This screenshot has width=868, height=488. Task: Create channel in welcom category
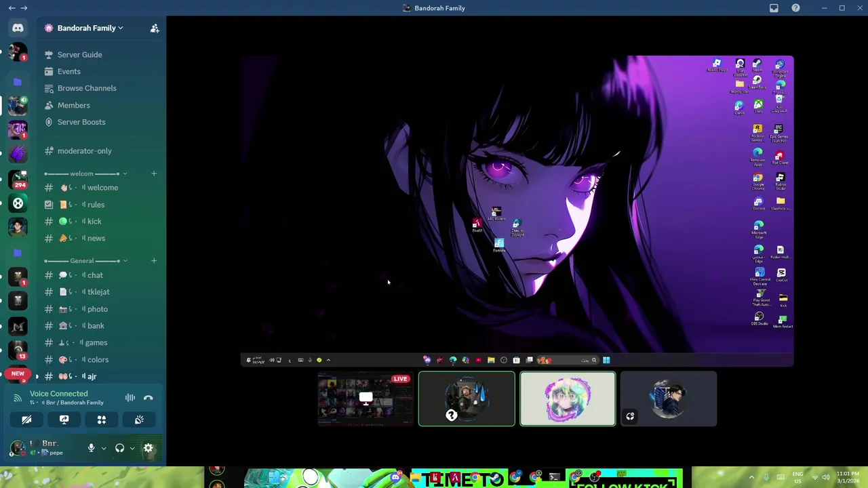(154, 174)
